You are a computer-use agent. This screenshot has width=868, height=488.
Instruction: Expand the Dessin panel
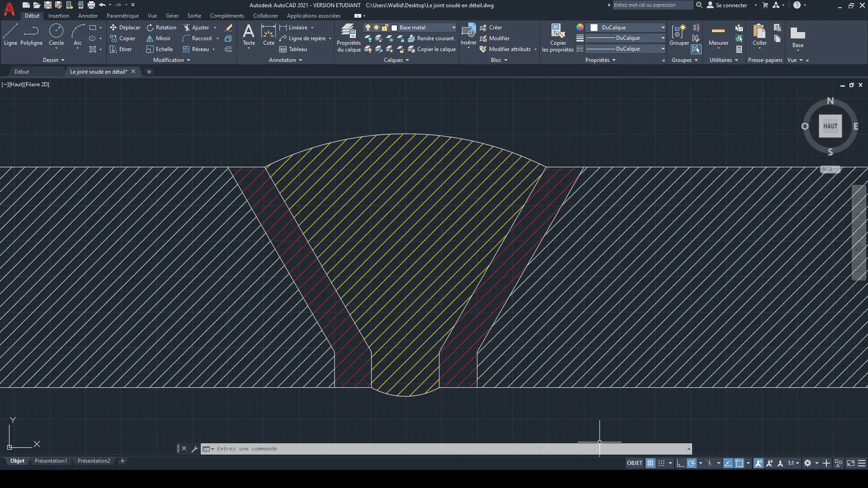[x=54, y=60]
